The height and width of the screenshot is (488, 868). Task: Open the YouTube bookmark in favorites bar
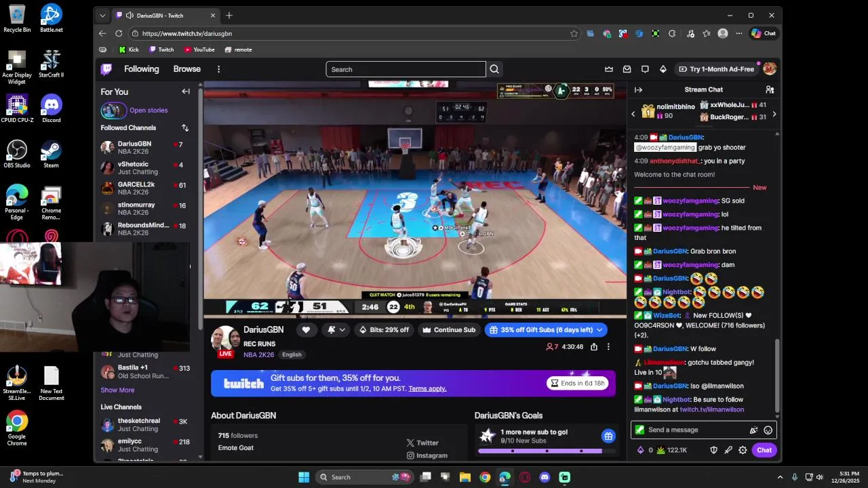coord(199,49)
